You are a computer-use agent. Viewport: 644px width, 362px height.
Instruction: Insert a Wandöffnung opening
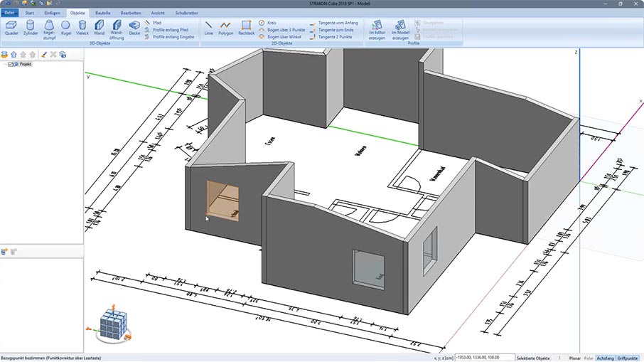(116, 28)
